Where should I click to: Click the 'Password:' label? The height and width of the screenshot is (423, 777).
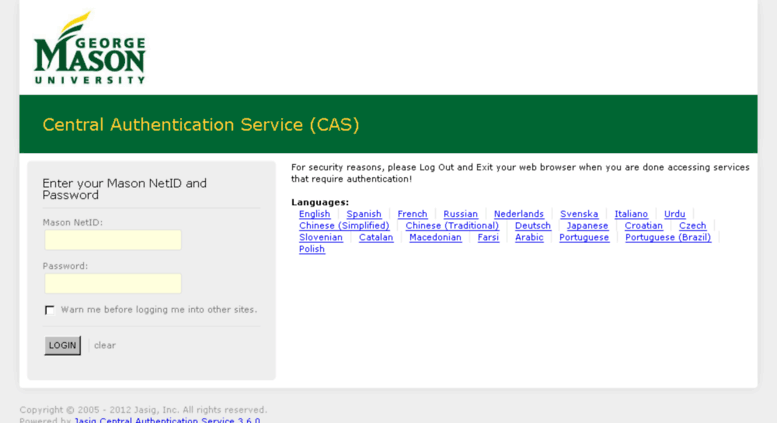click(65, 266)
